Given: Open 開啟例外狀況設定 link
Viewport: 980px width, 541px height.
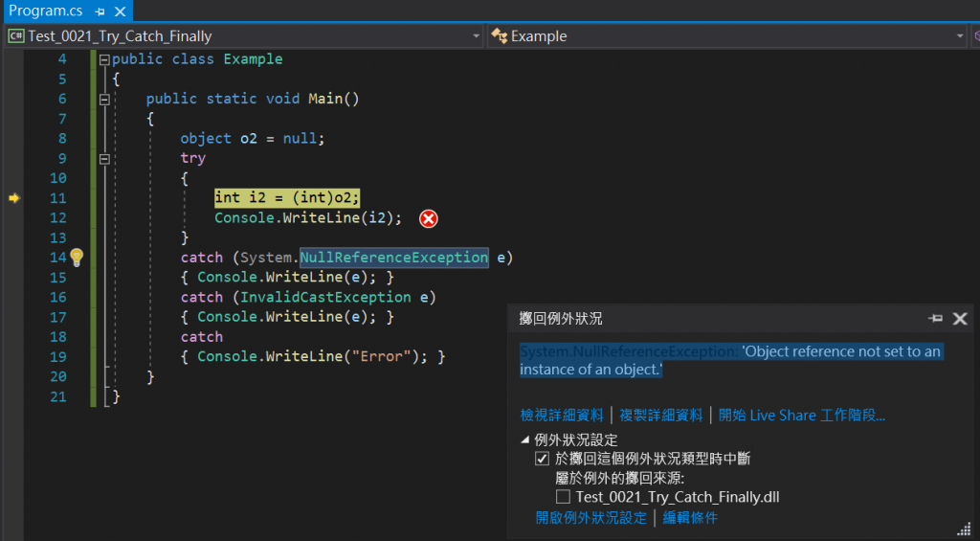Looking at the screenshot, I should click(590, 518).
